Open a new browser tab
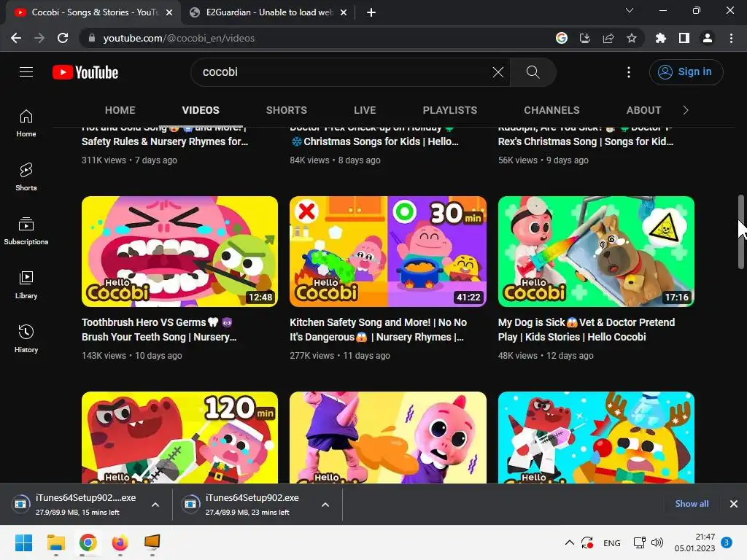This screenshot has height=560, width=747. point(371,12)
